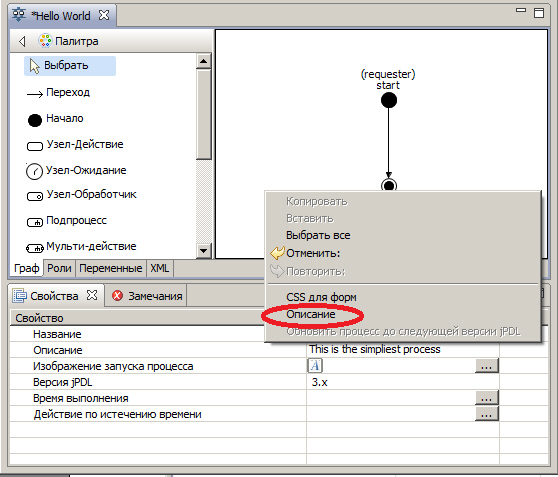Screen dimensions: 558x477
Task: Select Отменить undo in context menu
Action: tap(313, 253)
